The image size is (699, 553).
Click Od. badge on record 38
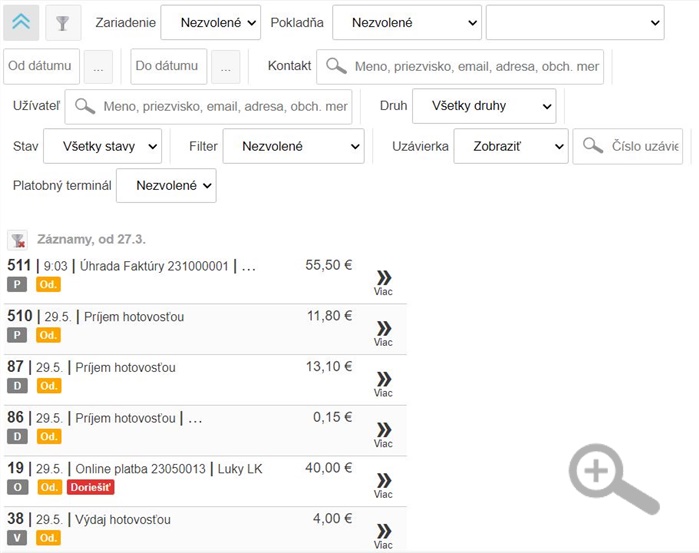[48, 538]
